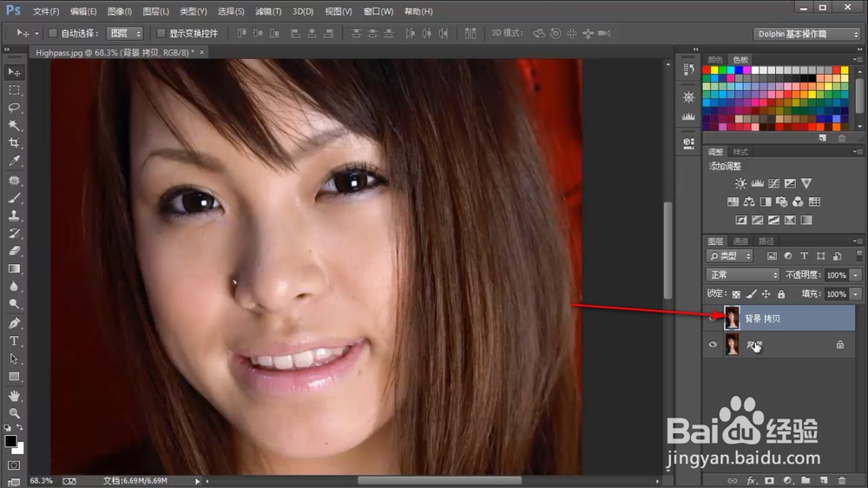868x488 pixels.
Task: Switch to the 颜色 tab
Action: click(715, 60)
